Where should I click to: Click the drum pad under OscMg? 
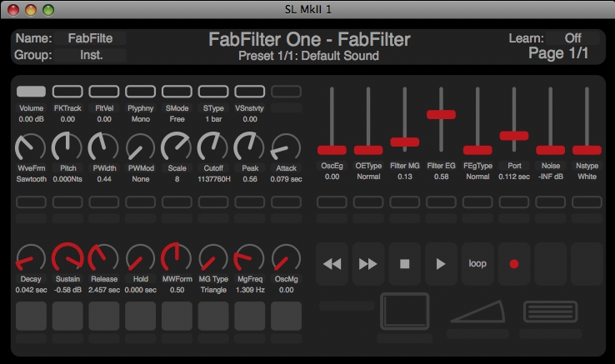(x=287, y=316)
